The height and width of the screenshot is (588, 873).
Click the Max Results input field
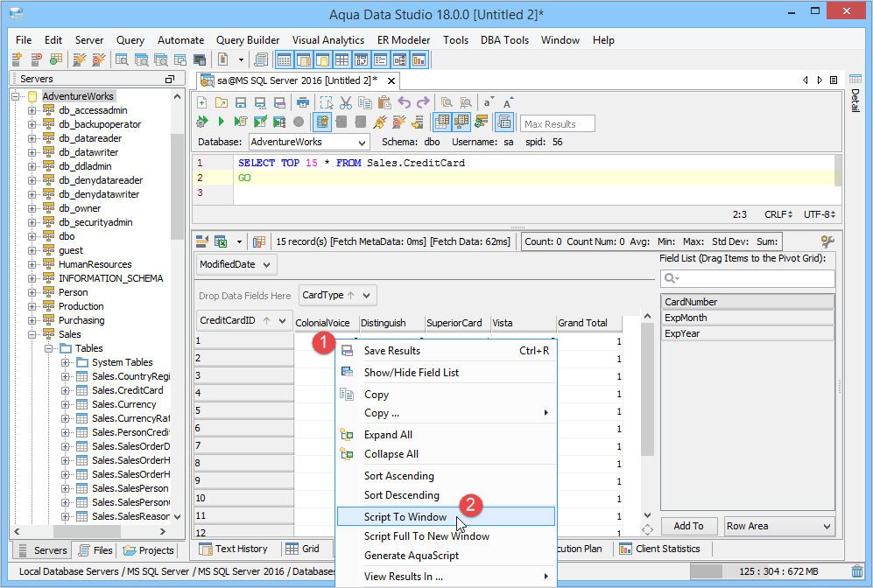tap(557, 123)
